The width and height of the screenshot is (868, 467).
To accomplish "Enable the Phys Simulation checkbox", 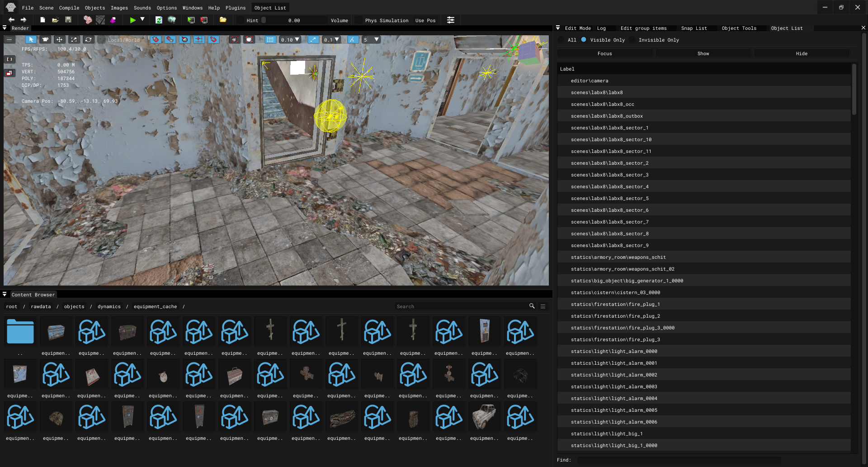I will pyautogui.click(x=359, y=20).
